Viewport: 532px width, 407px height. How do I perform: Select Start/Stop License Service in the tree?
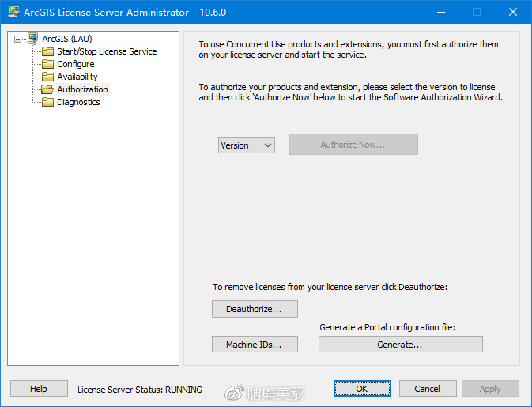107,51
